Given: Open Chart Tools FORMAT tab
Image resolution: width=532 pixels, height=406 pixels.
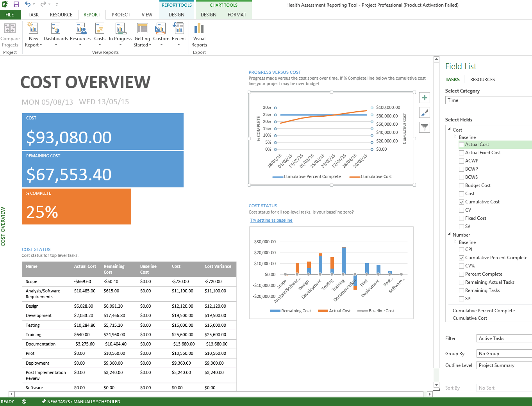Looking at the screenshot, I should [x=237, y=14].
